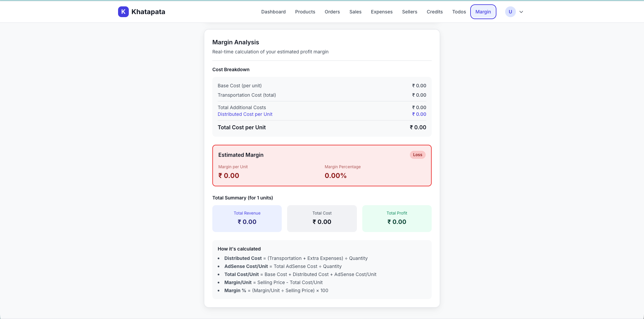Go to the Todos section
This screenshot has width=644, height=319.
[x=459, y=12]
